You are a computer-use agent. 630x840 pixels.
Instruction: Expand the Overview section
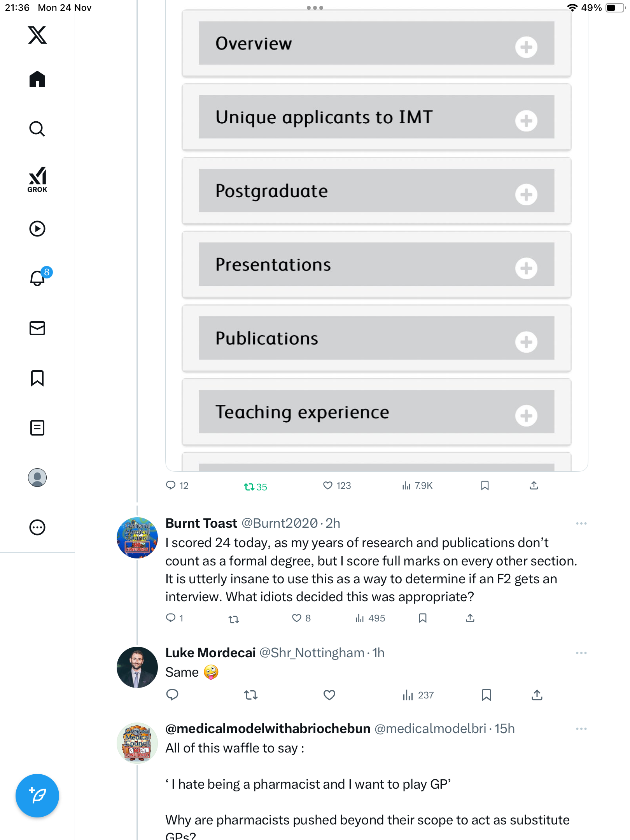click(526, 47)
